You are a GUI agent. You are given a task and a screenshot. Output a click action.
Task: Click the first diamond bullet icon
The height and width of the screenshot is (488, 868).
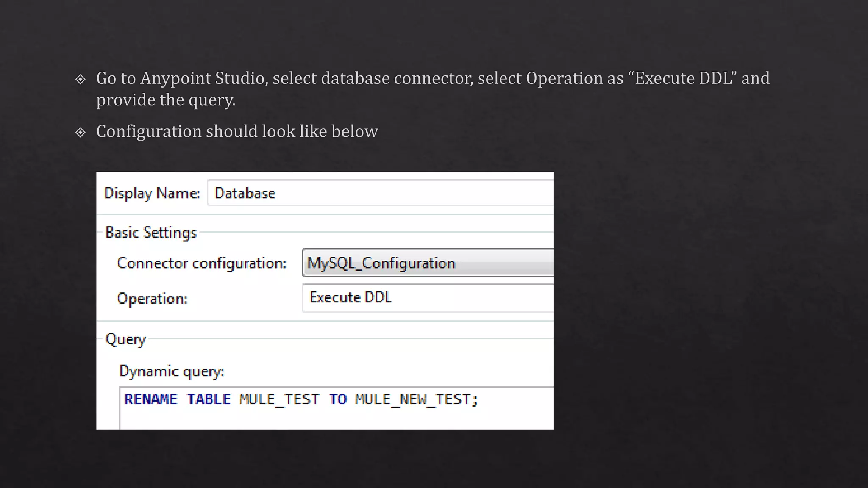click(81, 79)
